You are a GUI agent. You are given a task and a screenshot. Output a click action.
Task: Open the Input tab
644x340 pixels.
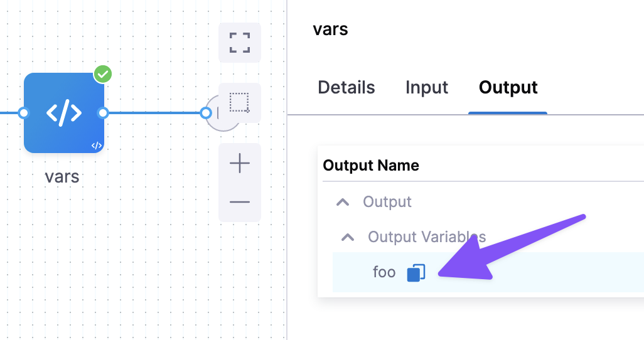[x=427, y=87]
